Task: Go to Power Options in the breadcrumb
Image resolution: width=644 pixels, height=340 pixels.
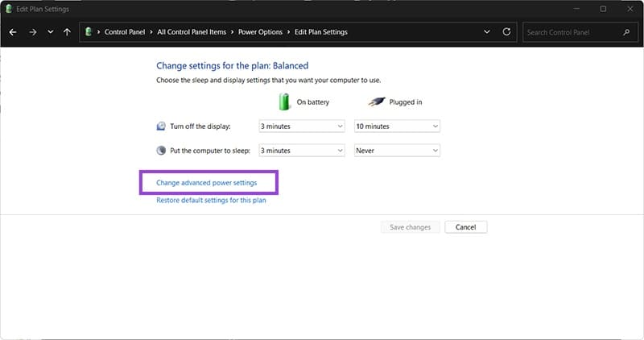Action: [260, 32]
